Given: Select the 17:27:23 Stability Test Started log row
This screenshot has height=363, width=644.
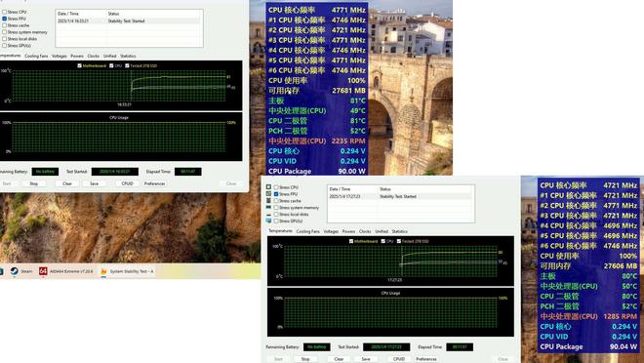Looking at the screenshot, I should [x=400, y=196].
